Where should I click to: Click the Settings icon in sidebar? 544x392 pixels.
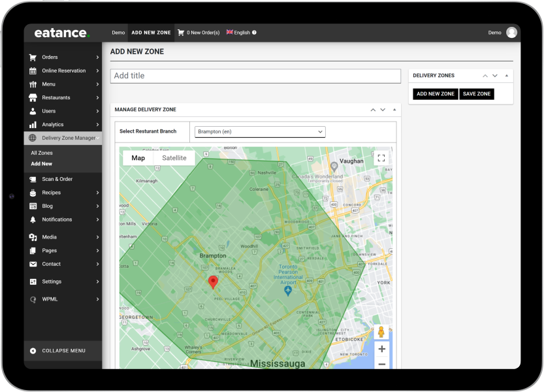coord(33,282)
